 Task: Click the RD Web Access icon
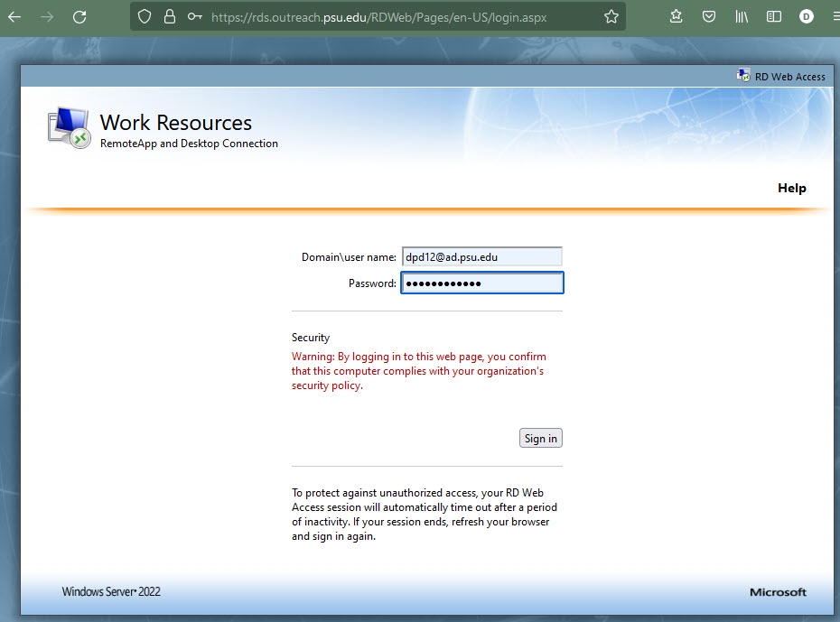click(x=743, y=76)
